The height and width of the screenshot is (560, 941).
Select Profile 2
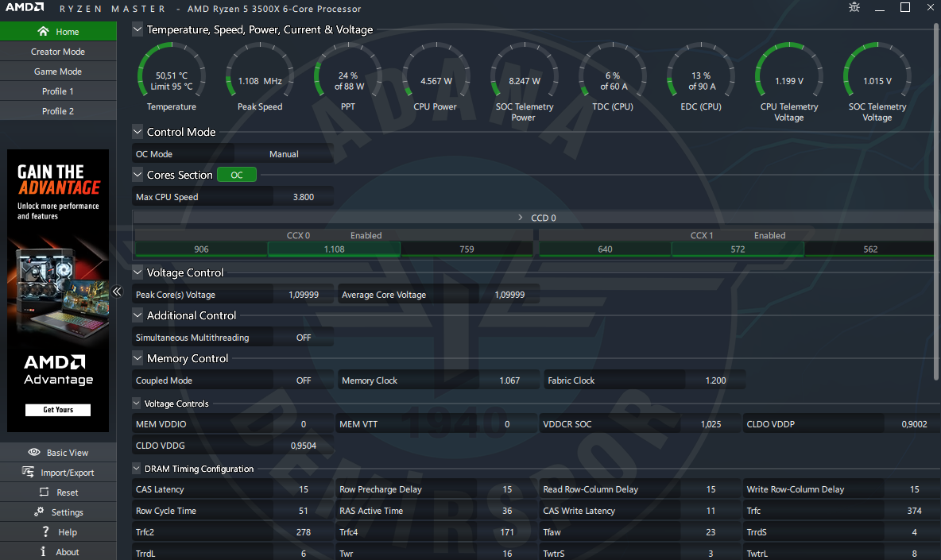(x=58, y=111)
